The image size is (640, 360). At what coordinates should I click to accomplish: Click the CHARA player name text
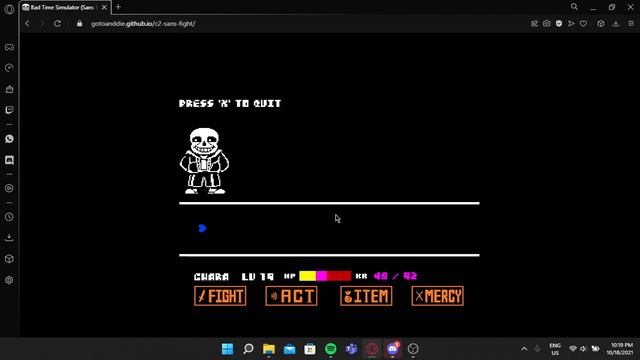pos(211,277)
